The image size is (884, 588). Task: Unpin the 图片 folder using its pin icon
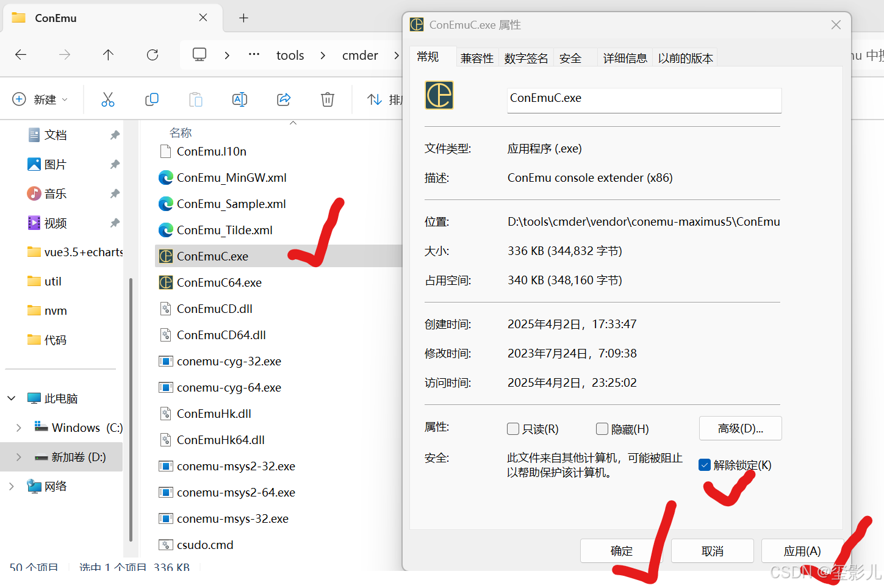pyautogui.click(x=115, y=164)
